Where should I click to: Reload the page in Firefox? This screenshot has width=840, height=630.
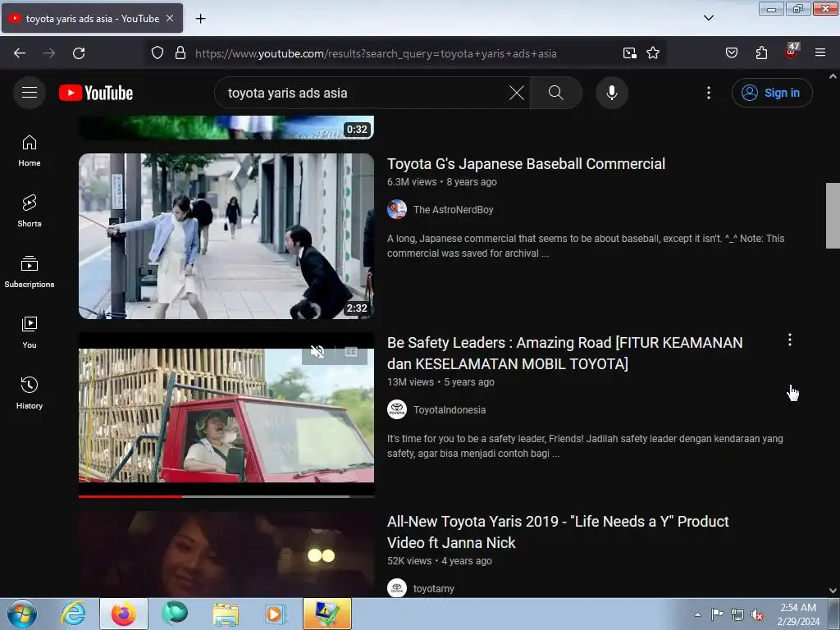click(79, 53)
